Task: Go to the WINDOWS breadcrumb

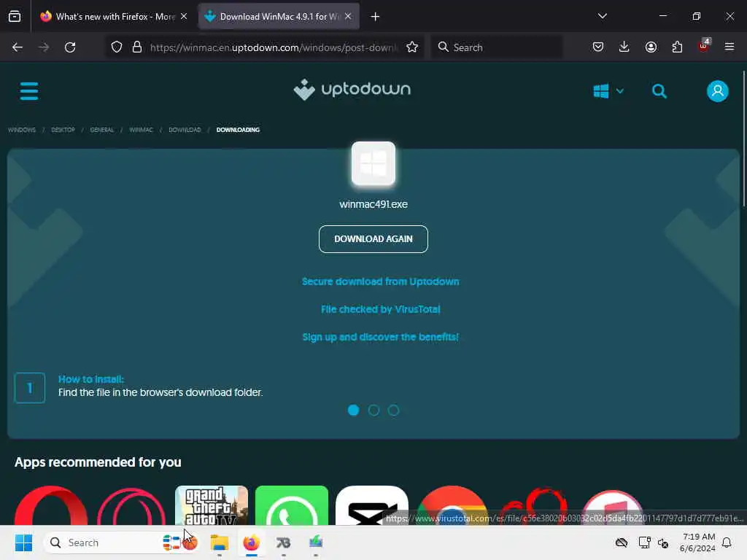Action: point(22,130)
